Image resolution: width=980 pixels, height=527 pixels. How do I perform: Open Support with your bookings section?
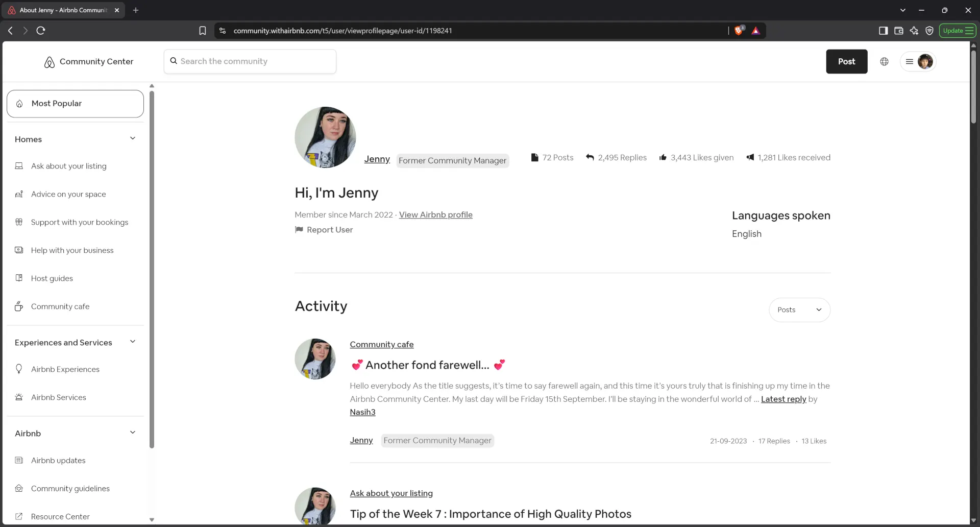(80, 222)
